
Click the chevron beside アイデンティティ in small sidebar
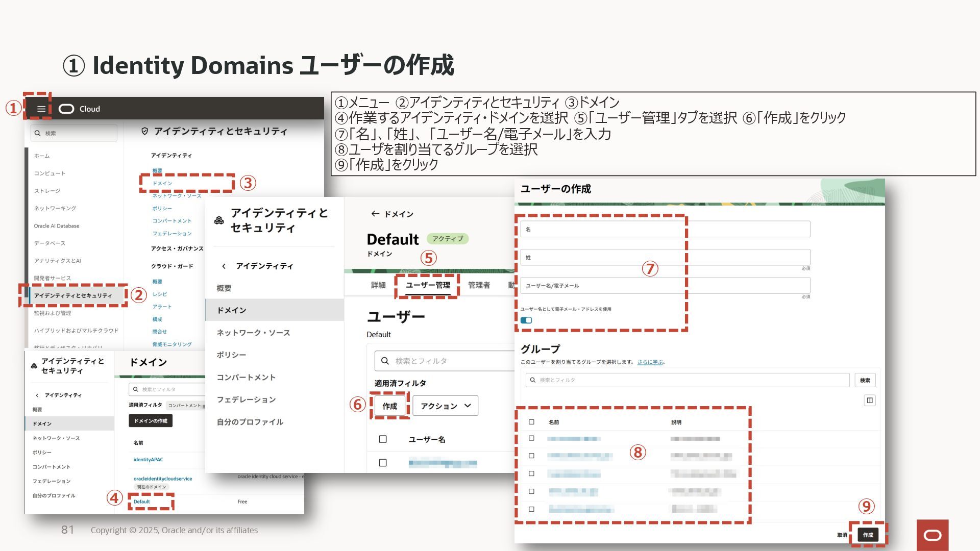(37, 395)
